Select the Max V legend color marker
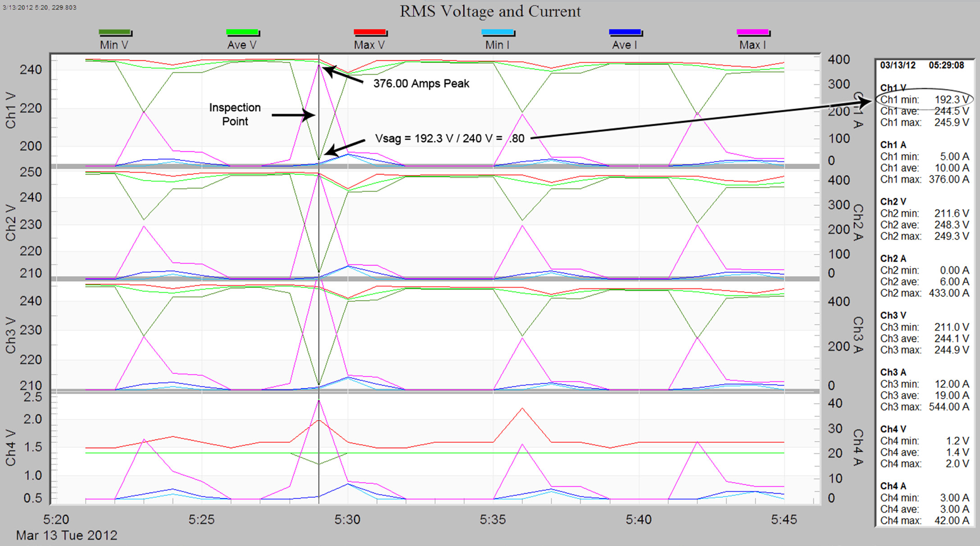Viewport: 980px width, 546px height. point(370,32)
